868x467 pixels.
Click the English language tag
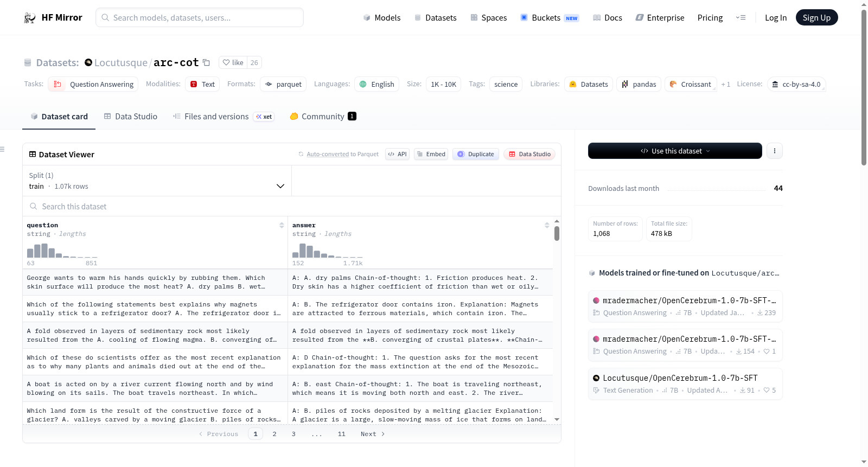pyautogui.click(x=376, y=84)
